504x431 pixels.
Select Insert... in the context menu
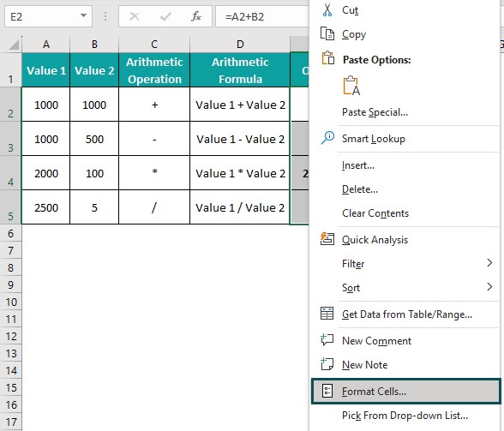[358, 165]
